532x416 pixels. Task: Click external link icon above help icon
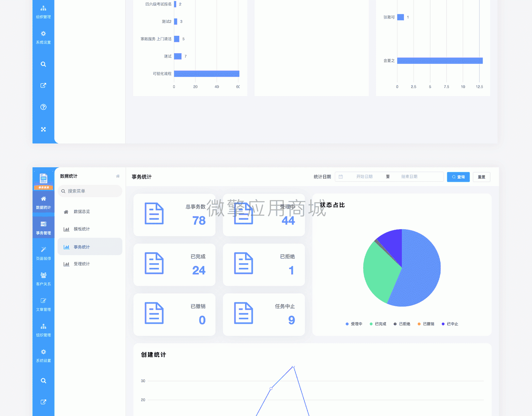[x=43, y=85]
